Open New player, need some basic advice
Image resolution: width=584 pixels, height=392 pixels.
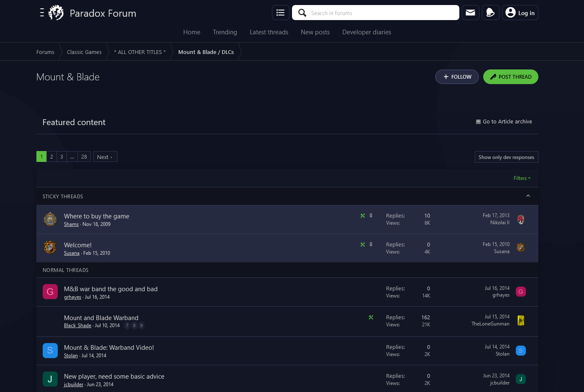click(114, 377)
